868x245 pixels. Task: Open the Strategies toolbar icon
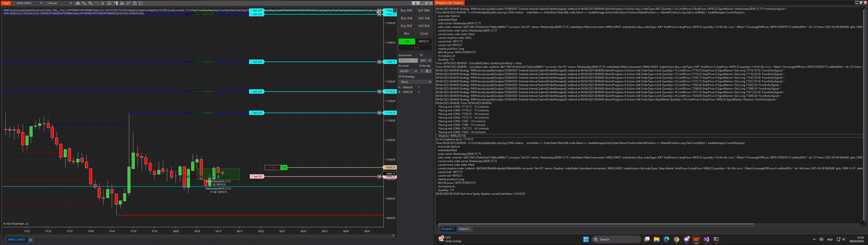[x=135, y=3]
